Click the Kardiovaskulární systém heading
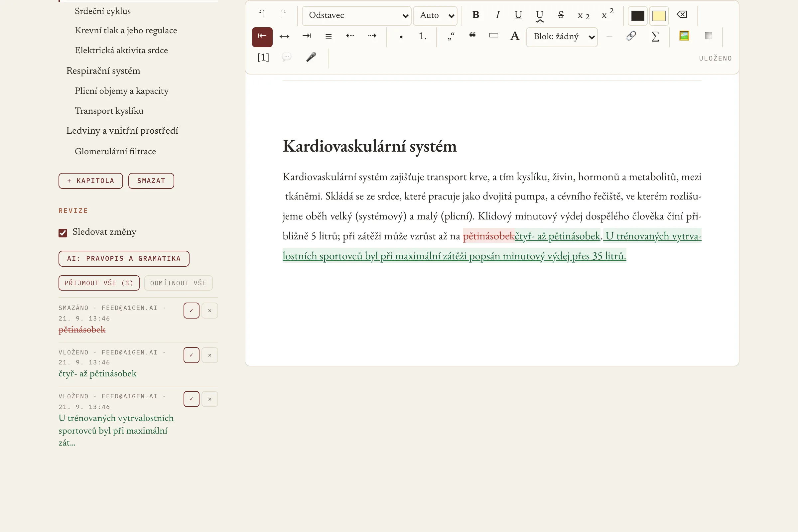This screenshot has height=532, width=798. tap(369, 147)
